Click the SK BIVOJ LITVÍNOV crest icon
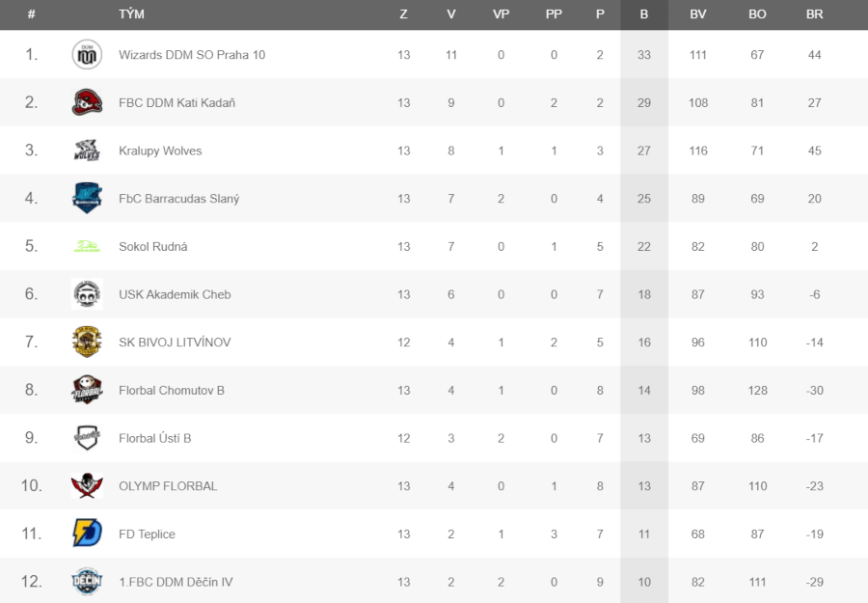This screenshot has width=868, height=603. pos(87,342)
